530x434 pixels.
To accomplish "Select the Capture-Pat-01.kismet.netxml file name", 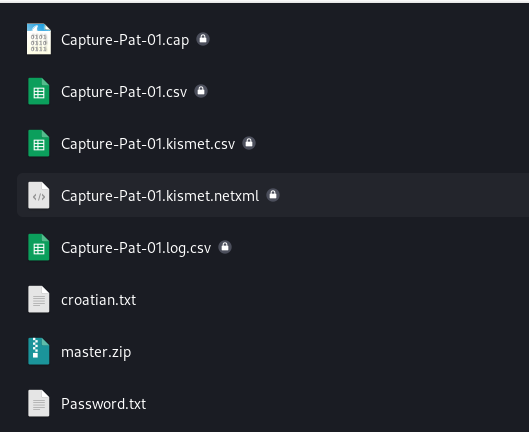I will 160,196.
